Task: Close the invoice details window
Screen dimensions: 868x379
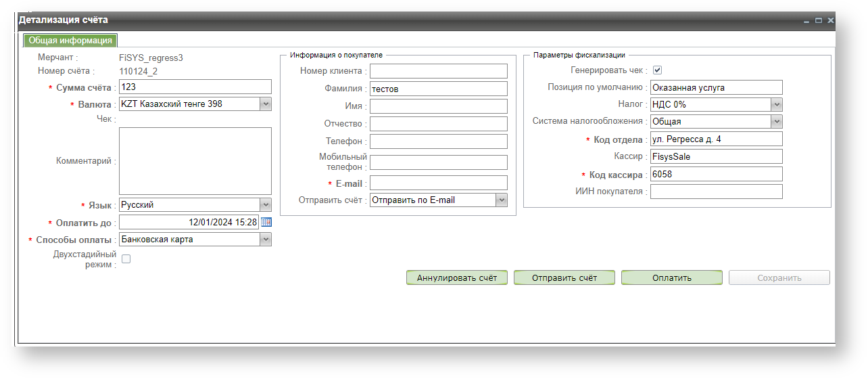Action: pyautogui.click(x=831, y=21)
